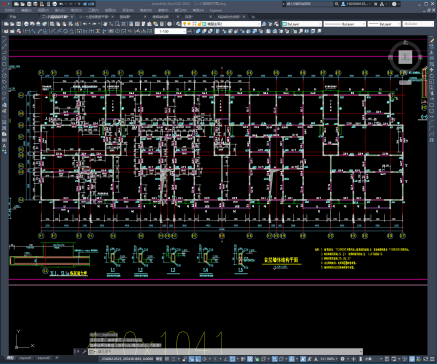Click Save in the quick access toolbar
437x364 pixels.
tap(29, 4)
